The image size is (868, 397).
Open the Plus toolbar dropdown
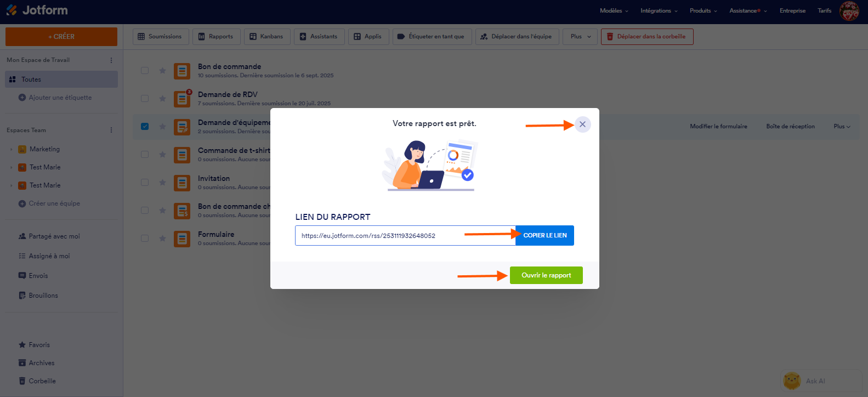(580, 37)
